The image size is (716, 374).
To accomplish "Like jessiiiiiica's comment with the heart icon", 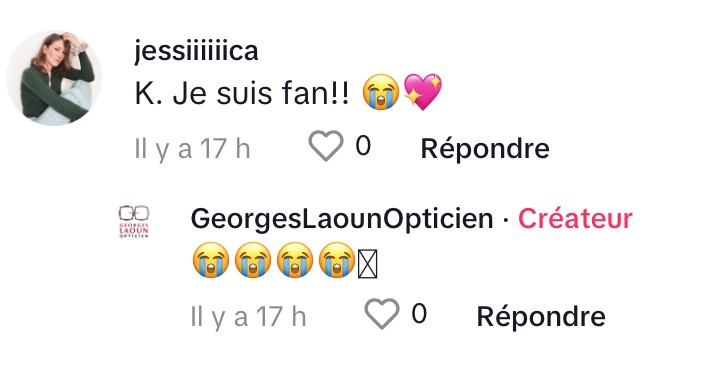I will [326, 146].
